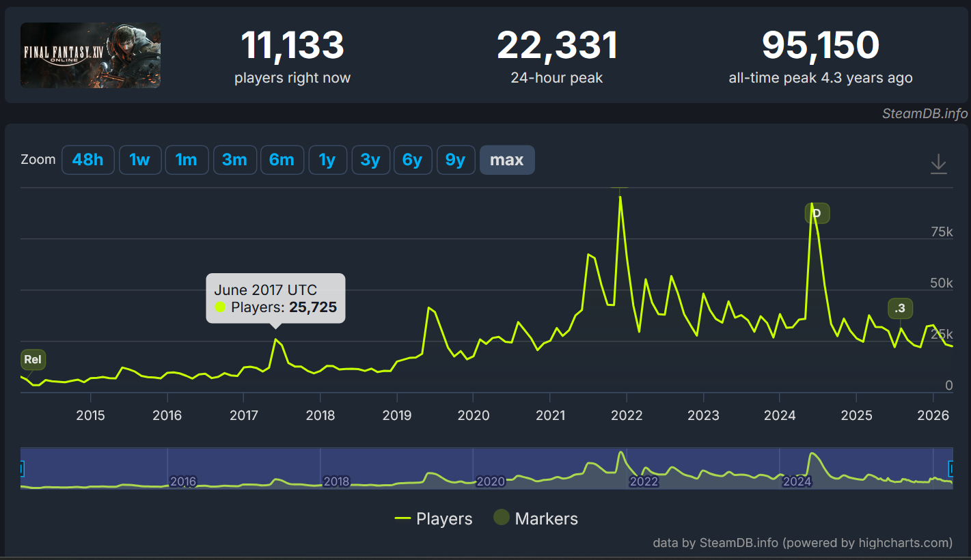Click the Zoom label beside range buttons
Viewport: 971px width, 560px height.
coord(38,160)
